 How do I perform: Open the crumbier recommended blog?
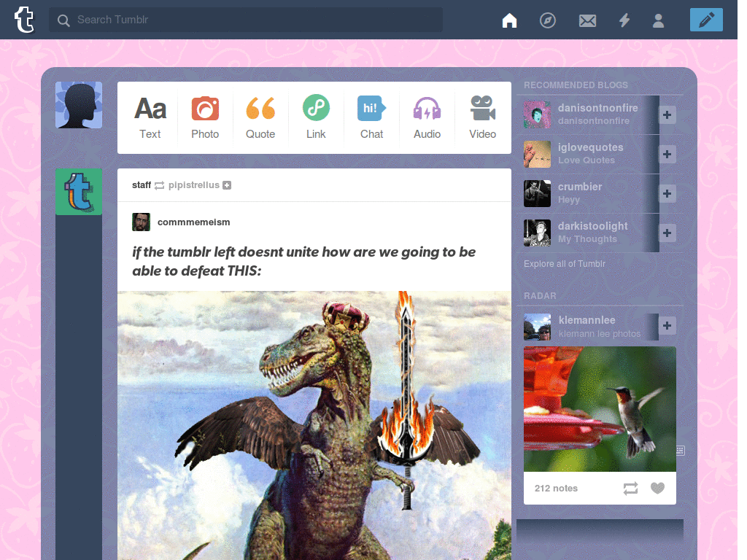580,187
